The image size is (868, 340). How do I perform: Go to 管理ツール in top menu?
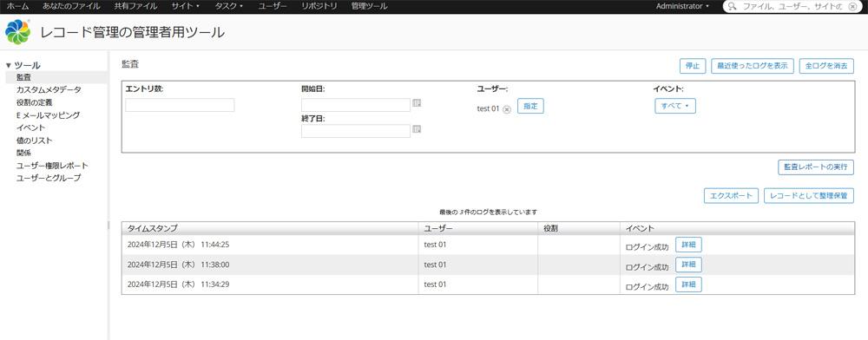pyautogui.click(x=369, y=6)
